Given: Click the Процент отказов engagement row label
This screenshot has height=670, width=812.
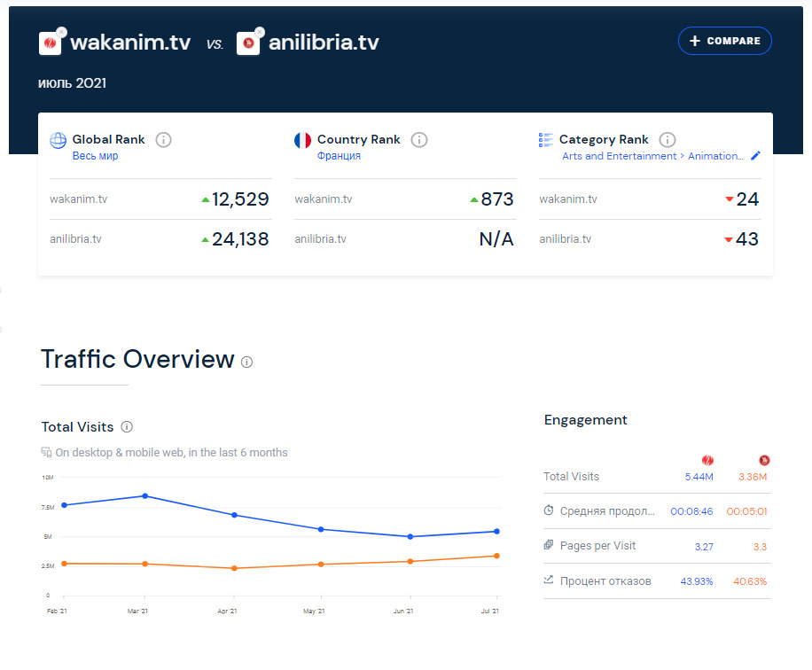Looking at the screenshot, I should tap(605, 581).
